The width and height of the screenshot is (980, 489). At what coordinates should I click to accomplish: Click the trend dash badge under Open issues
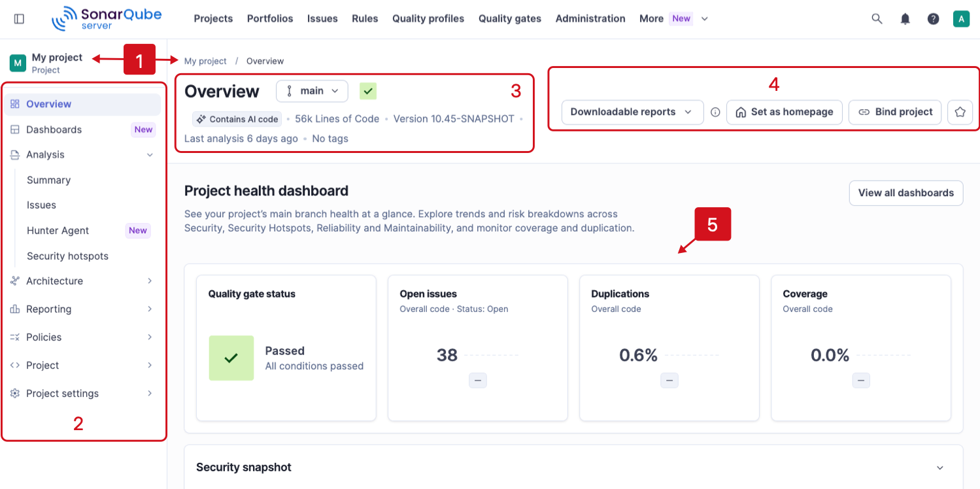point(478,380)
